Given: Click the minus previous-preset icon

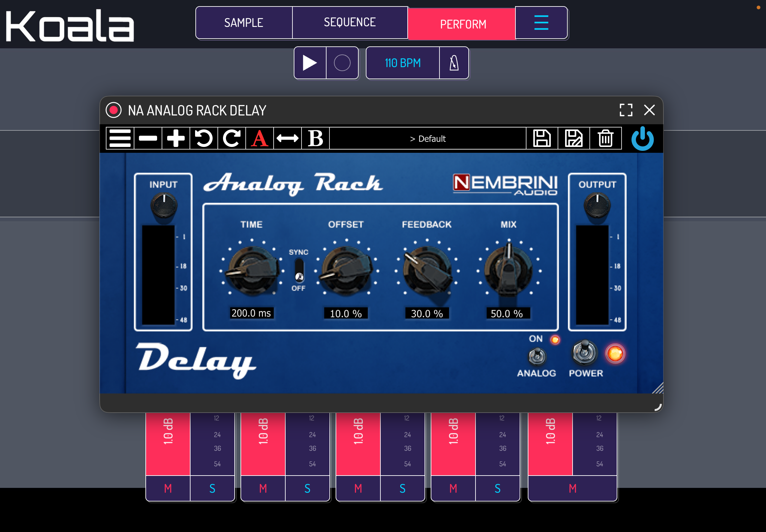Looking at the screenshot, I should 148,138.
